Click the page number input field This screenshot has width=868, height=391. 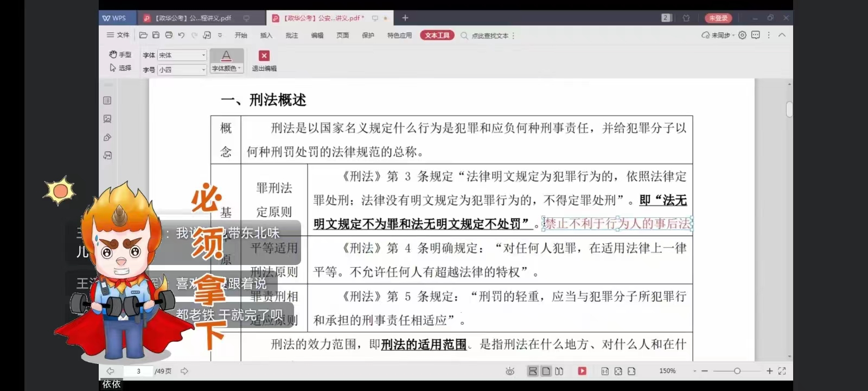click(x=138, y=371)
